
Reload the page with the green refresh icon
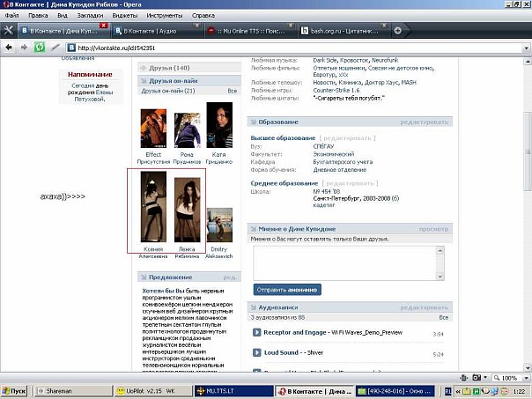point(40,48)
